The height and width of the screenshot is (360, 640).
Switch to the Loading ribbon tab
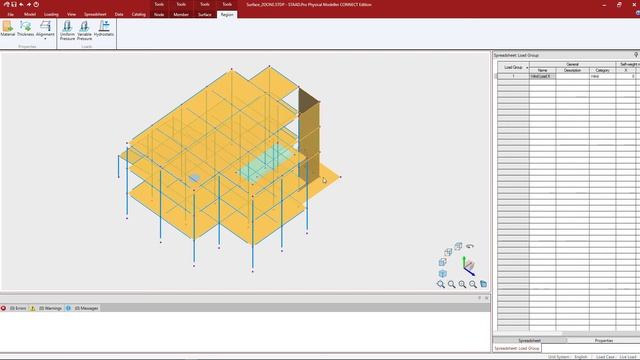coord(51,14)
